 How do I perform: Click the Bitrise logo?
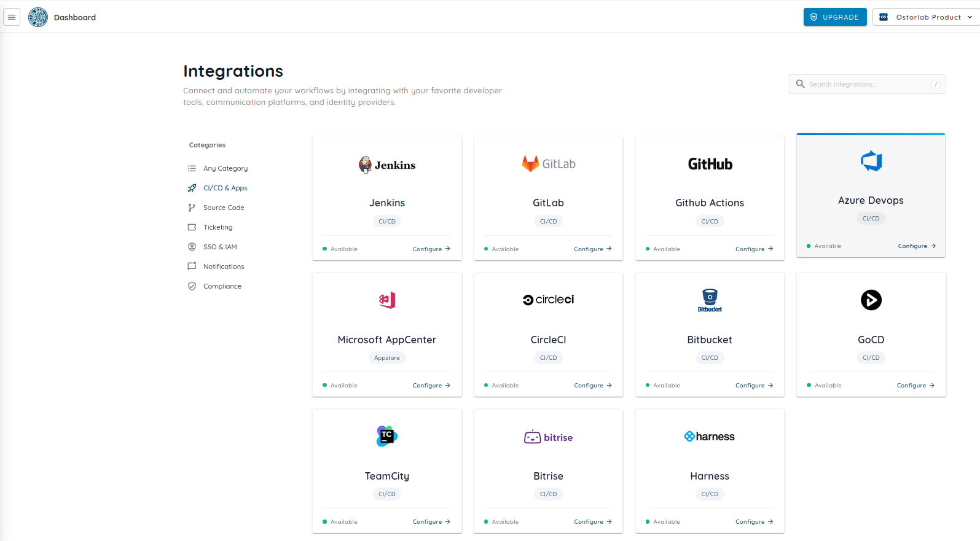(549, 437)
